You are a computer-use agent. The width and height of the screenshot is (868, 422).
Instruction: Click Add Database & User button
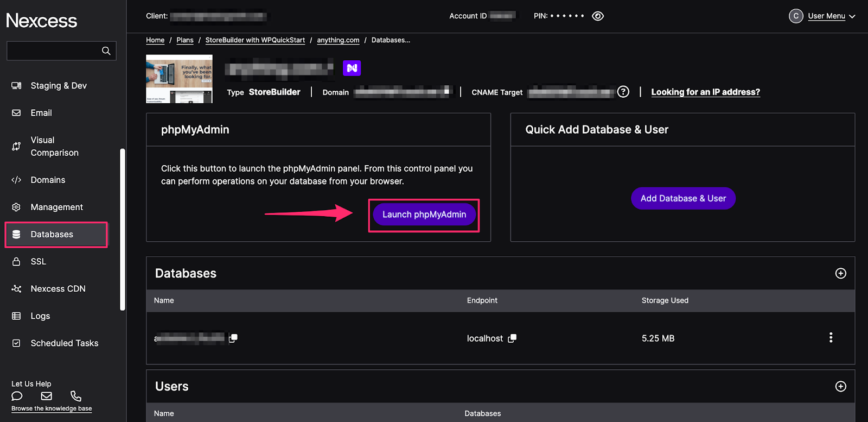(683, 198)
